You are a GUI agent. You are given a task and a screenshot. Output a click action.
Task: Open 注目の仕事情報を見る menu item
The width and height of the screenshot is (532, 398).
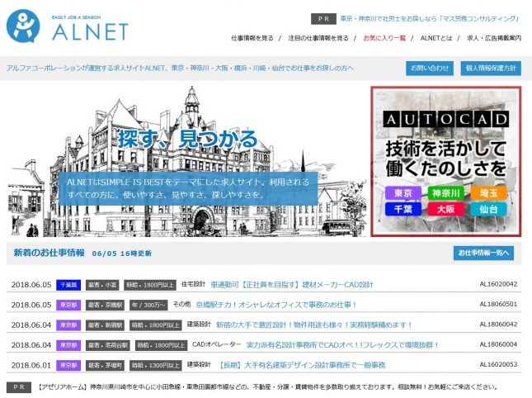[x=319, y=38]
